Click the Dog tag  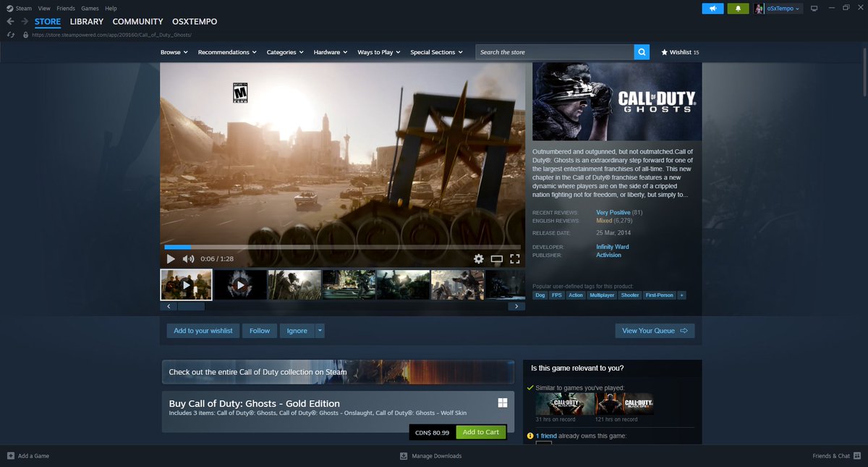click(540, 295)
